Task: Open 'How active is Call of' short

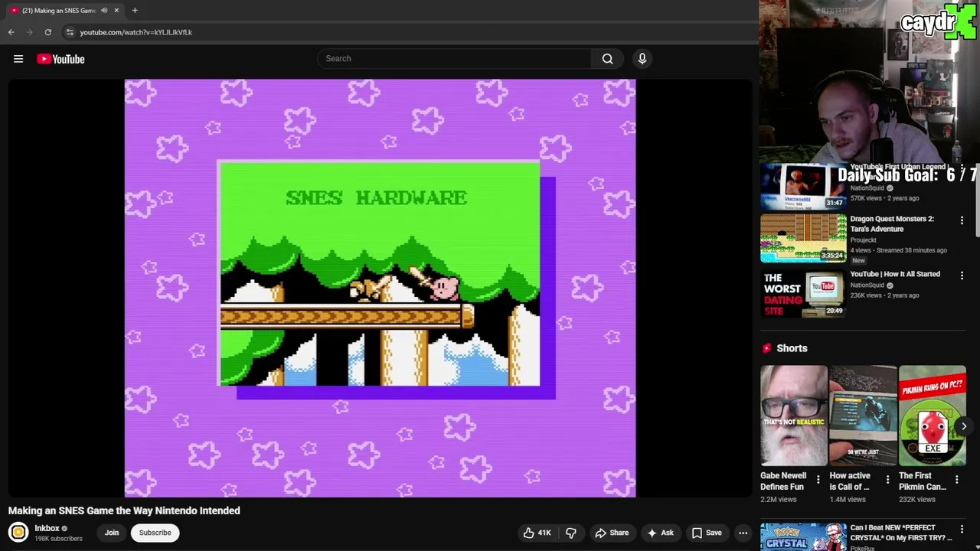Action: (x=863, y=416)
